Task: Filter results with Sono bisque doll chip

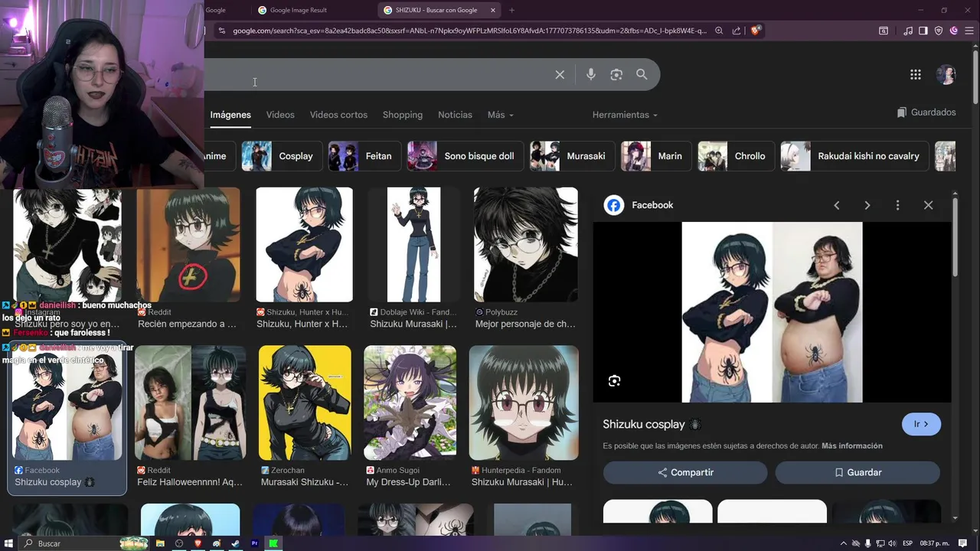Action: (465, 156)
